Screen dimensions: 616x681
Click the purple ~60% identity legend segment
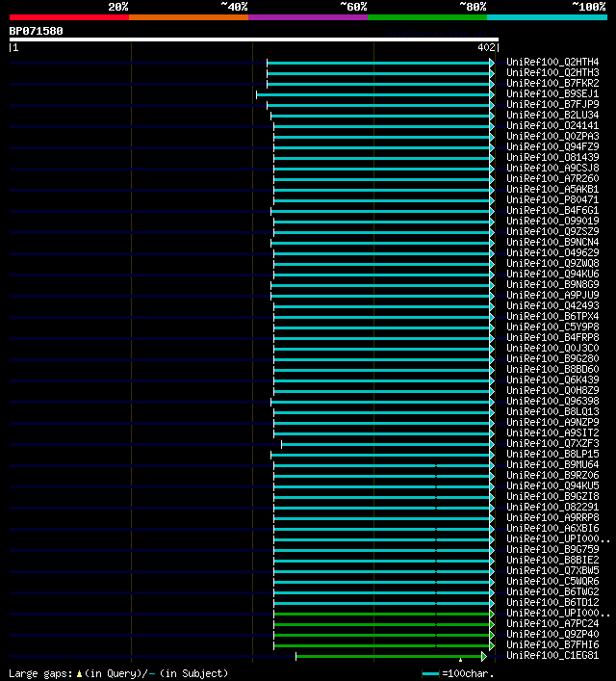308,17
